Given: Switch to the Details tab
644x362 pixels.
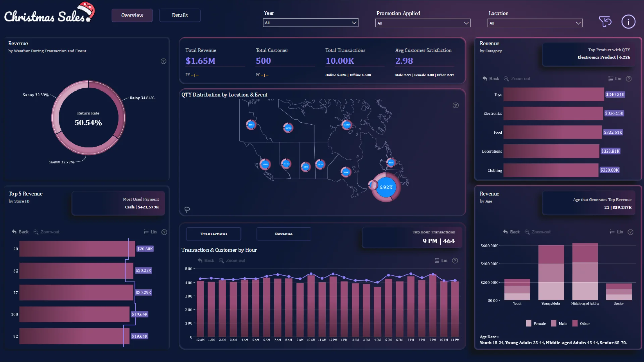Looking at the screenshot, I should 180,15.
